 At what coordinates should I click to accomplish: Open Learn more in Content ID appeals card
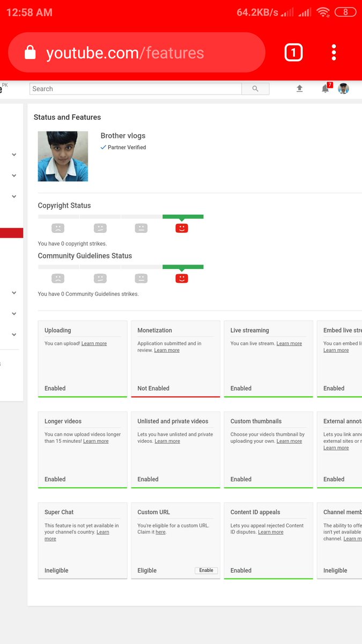(271, 532)
